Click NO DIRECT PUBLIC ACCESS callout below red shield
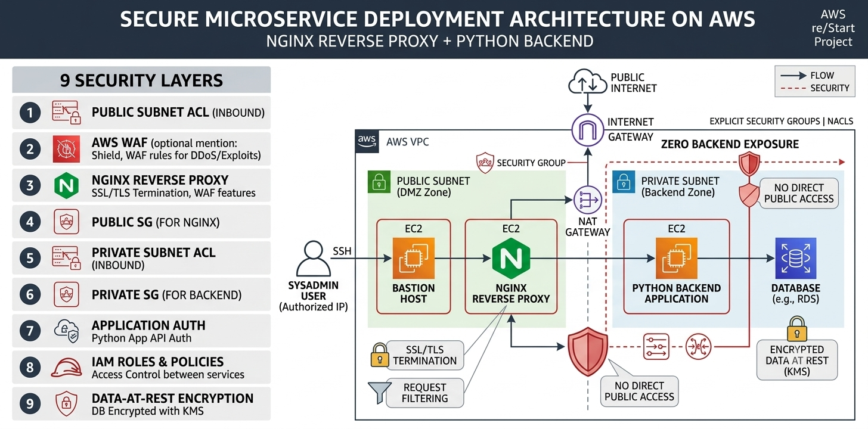This screenshot has height=429, width=868. (x=639, y=391)
